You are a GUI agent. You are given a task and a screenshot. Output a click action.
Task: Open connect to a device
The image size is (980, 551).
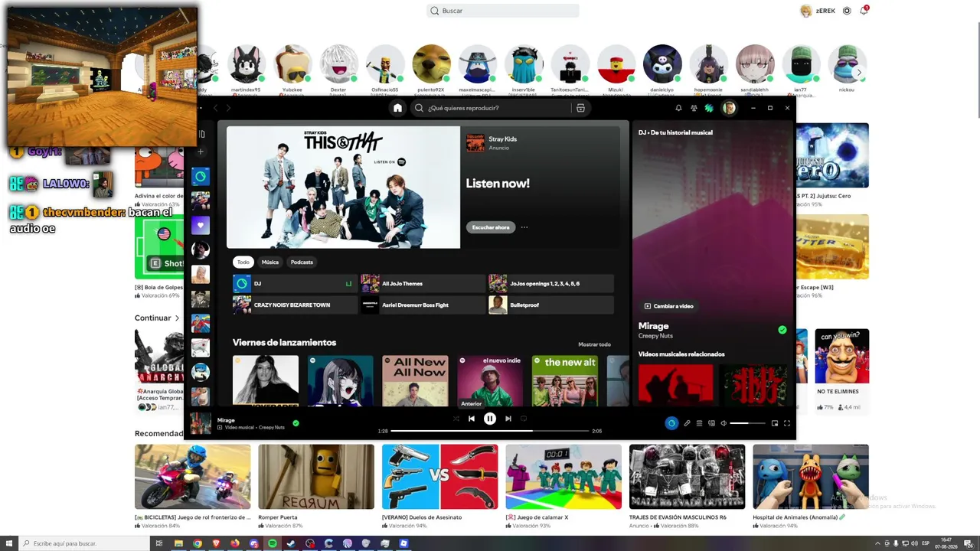coord(711,423)
